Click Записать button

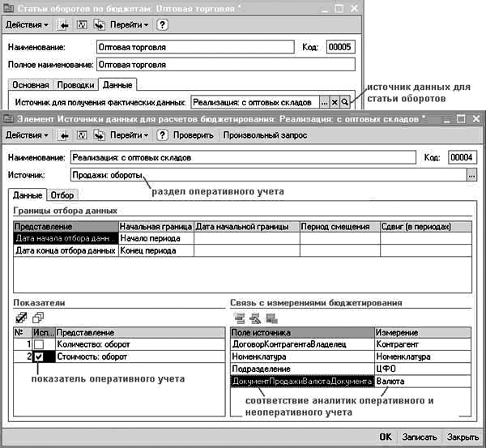point(420,437)
